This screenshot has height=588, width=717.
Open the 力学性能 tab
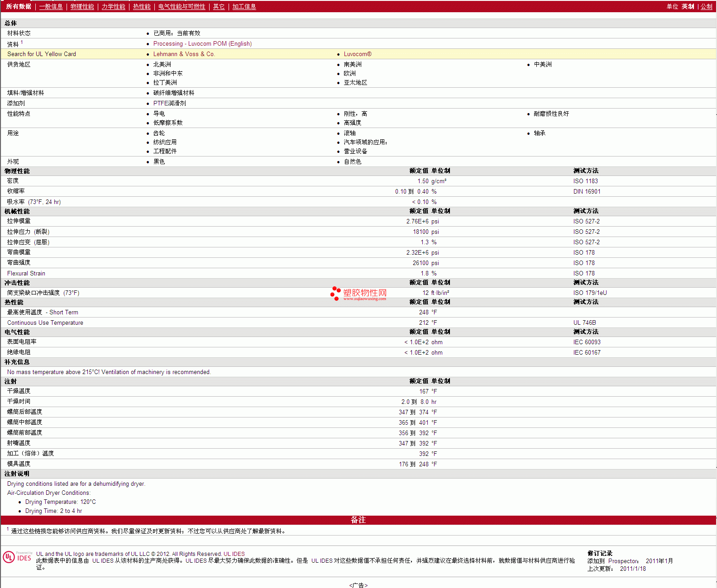(x=113, y=6)
